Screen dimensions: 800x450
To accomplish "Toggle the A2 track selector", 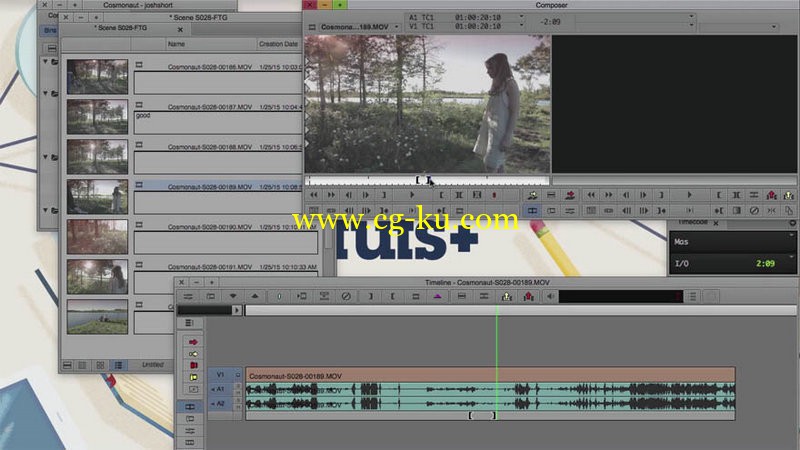I will click(220, 404).
